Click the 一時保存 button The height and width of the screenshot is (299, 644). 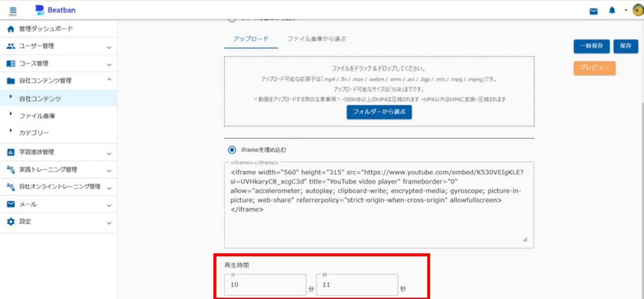click(x=591, y=46)
